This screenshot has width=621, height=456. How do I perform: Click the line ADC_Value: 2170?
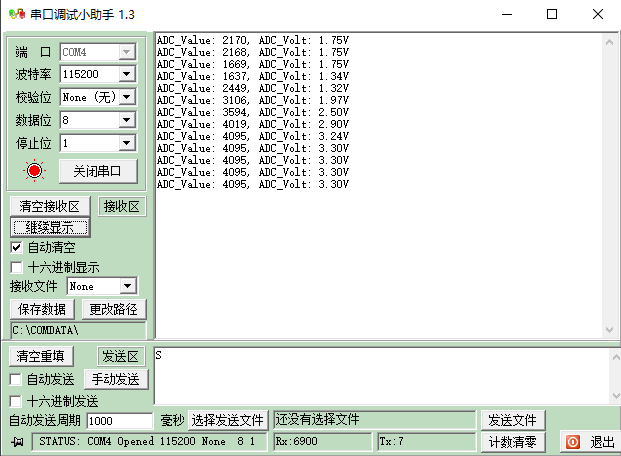[x=253, y=40]
